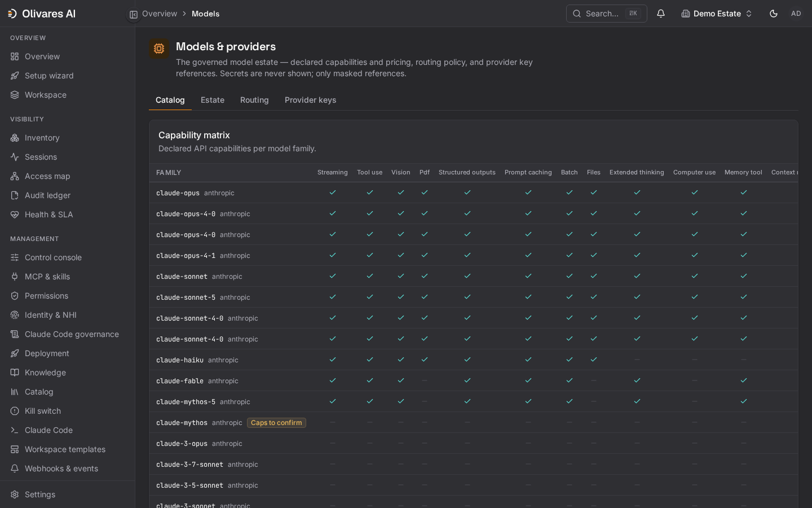
Task: Open Access map via its network icon
Action: click(15, 176)
